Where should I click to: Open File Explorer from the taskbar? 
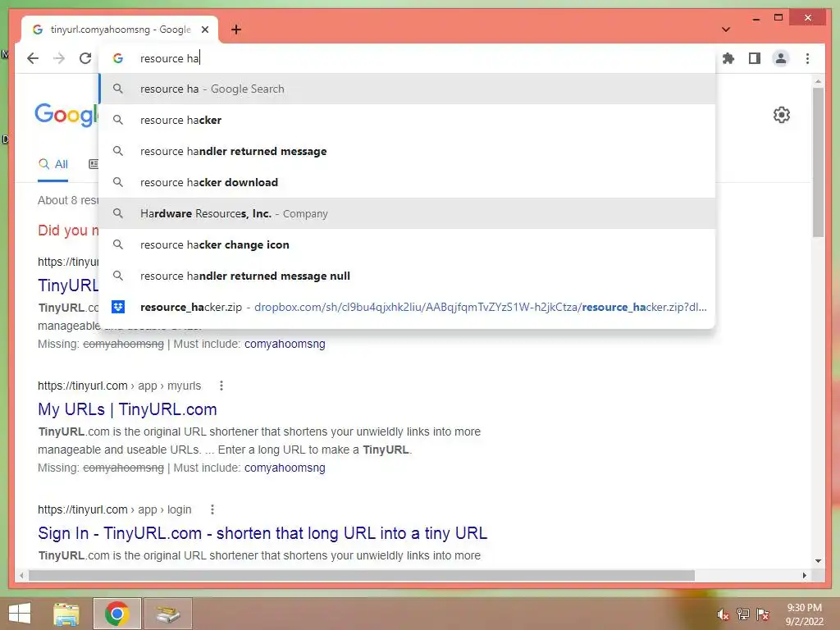pos(66,614)
